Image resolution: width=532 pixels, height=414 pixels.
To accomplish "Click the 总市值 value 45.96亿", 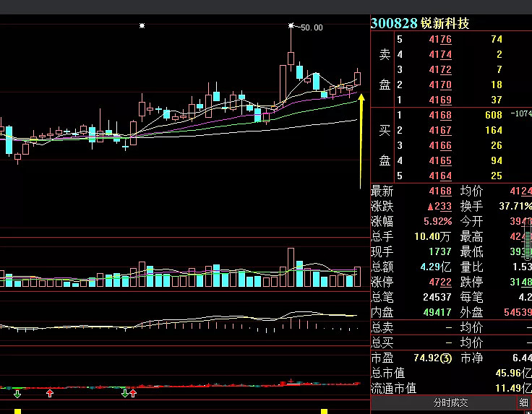I will [x=514, y=374].
